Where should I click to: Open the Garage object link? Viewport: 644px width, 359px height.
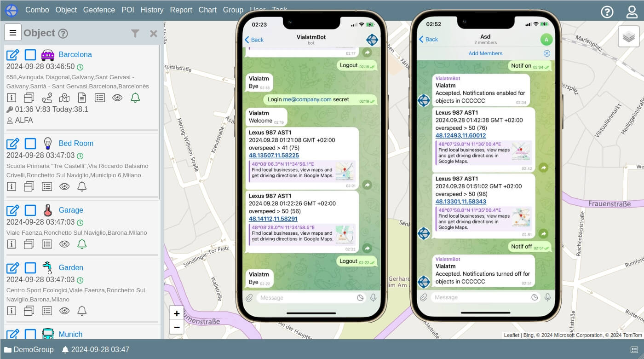pyautogui.click(x=71, y=210)
